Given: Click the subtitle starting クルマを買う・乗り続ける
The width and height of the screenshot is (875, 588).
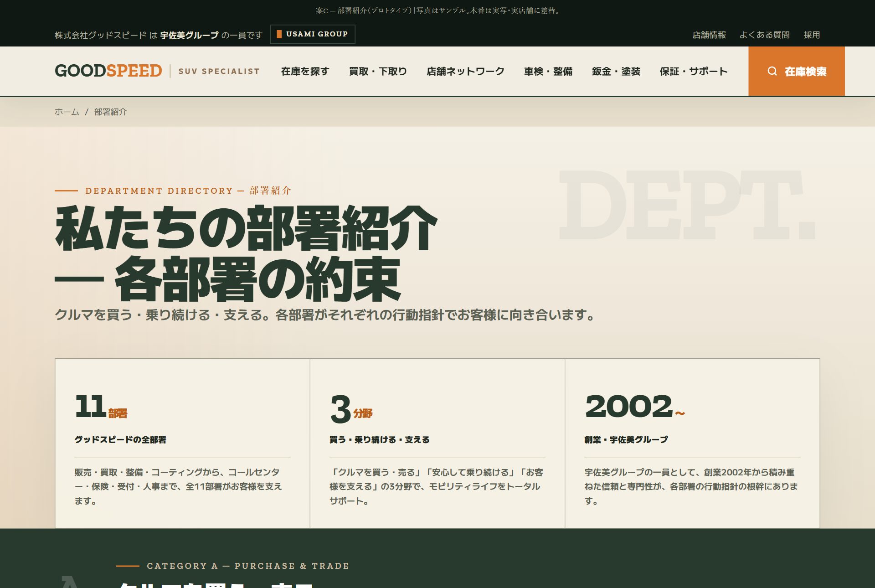Looking at the screenshot, I should click(325, 315).
